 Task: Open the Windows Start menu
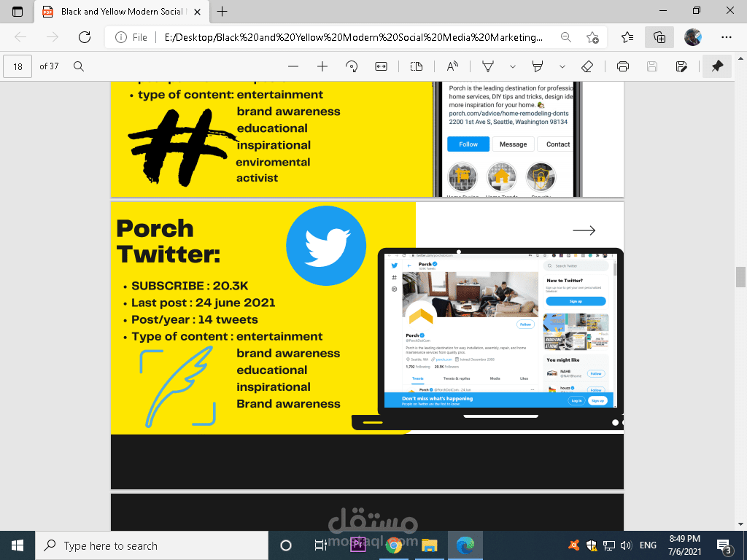coord(18,545)
